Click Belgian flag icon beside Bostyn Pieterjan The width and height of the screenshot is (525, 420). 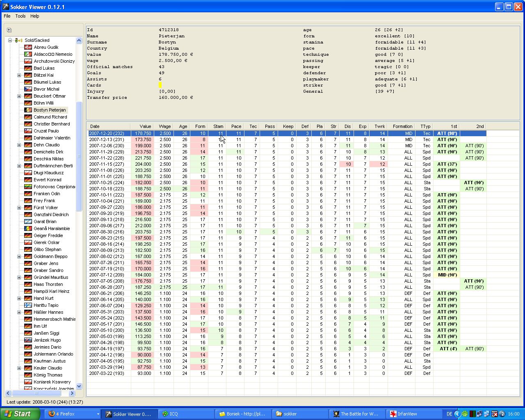[x=28, y=110]
